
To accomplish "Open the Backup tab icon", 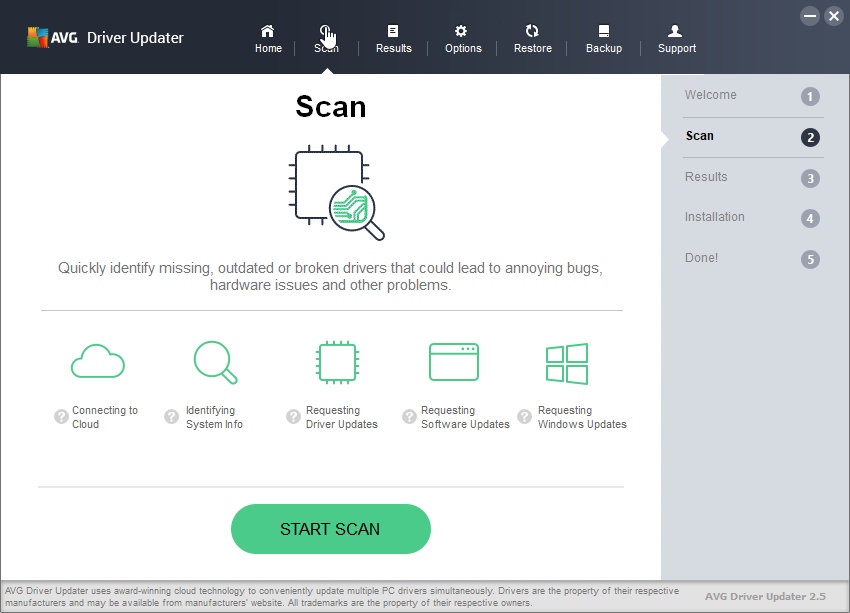I will 604,31.
